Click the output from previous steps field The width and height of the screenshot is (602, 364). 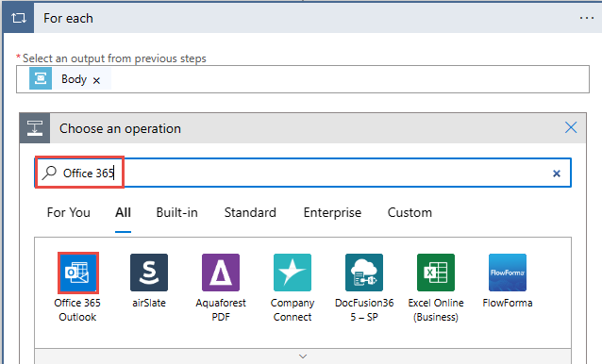coord(303,79)
